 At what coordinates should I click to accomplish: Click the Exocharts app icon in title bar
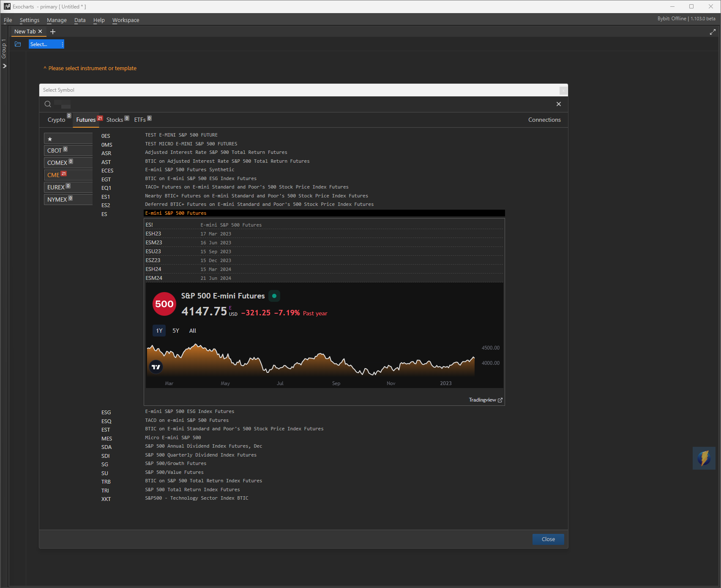point(7,6)
